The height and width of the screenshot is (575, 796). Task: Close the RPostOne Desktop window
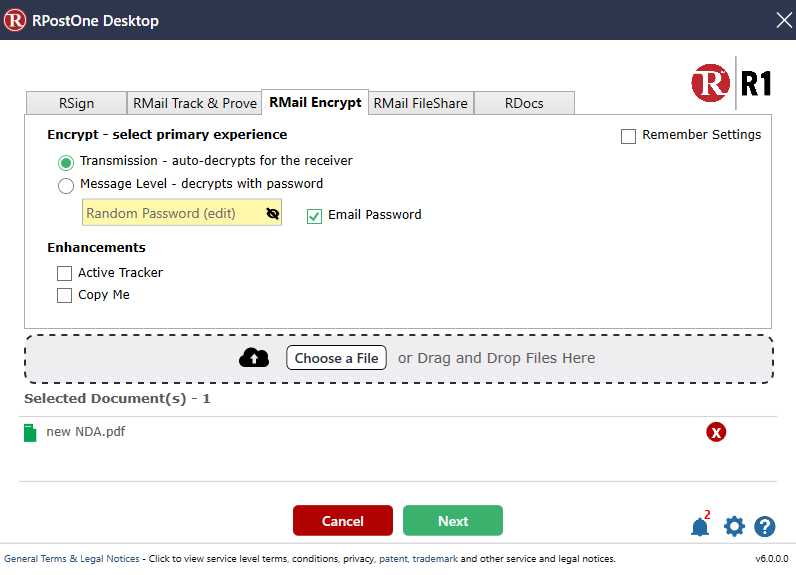[784, 20]
